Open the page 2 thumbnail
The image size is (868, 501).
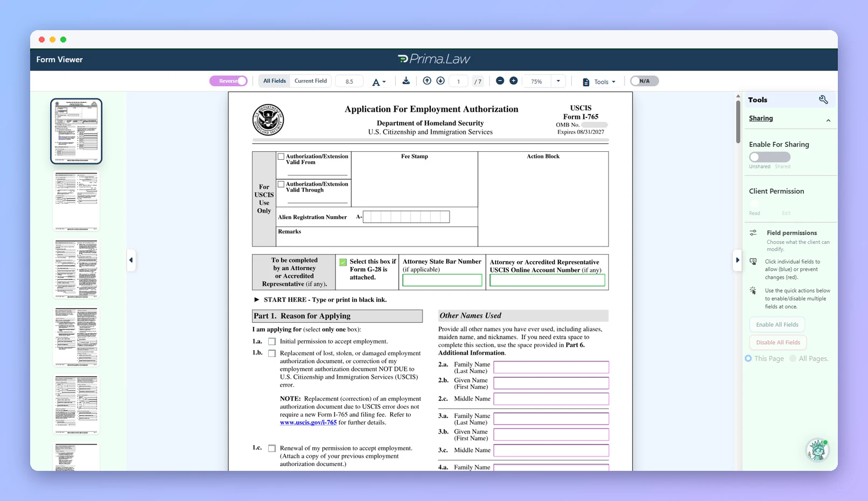tap(76, 200)
